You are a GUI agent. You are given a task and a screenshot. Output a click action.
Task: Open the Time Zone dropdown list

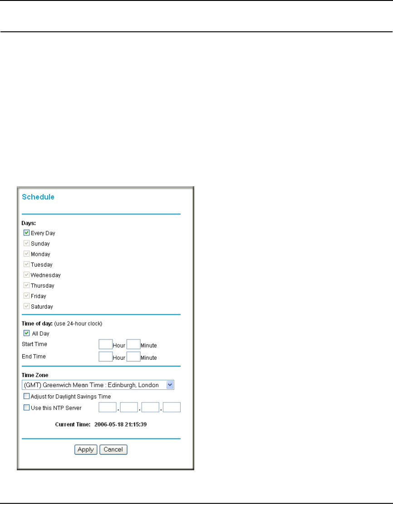[98, 385]
